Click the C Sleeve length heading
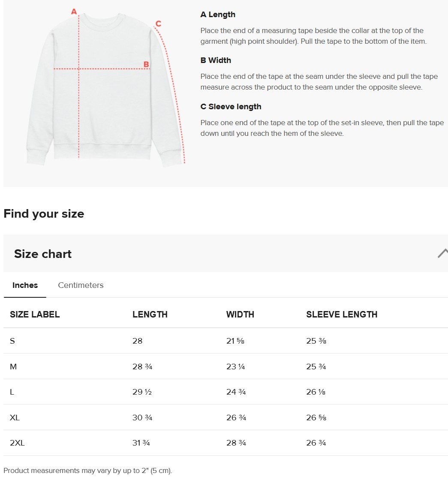The image size is (448, 485). tap(231, 107)
